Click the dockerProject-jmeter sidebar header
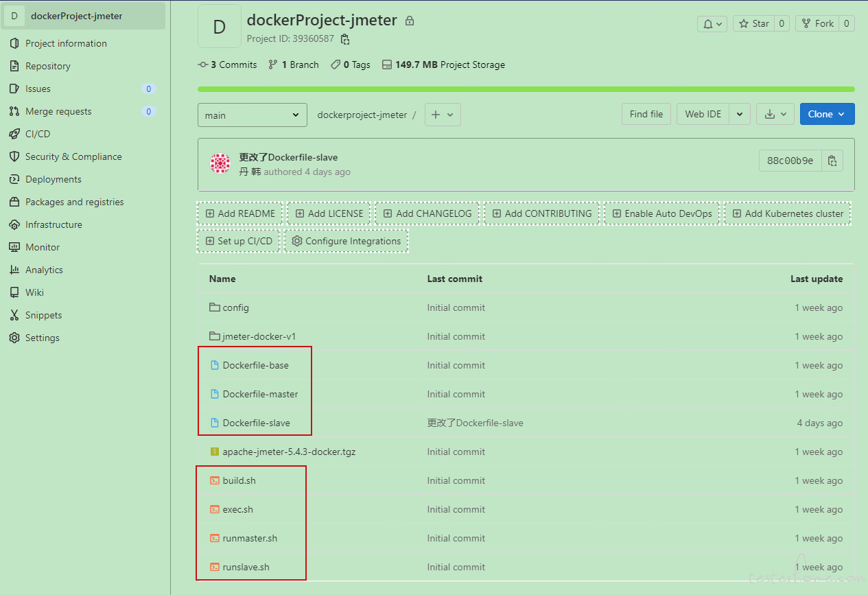Viewport: 868px width, 595px height. point(84,16)
